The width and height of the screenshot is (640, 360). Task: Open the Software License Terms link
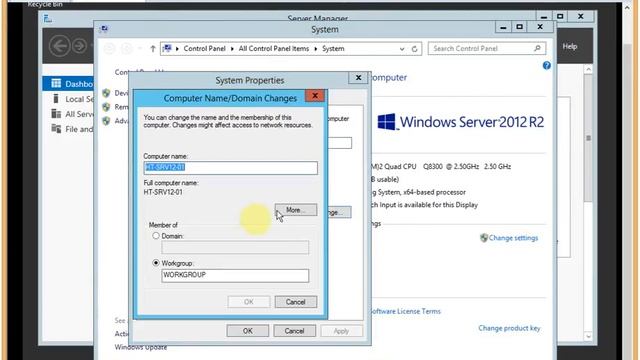tap(405, 311)
